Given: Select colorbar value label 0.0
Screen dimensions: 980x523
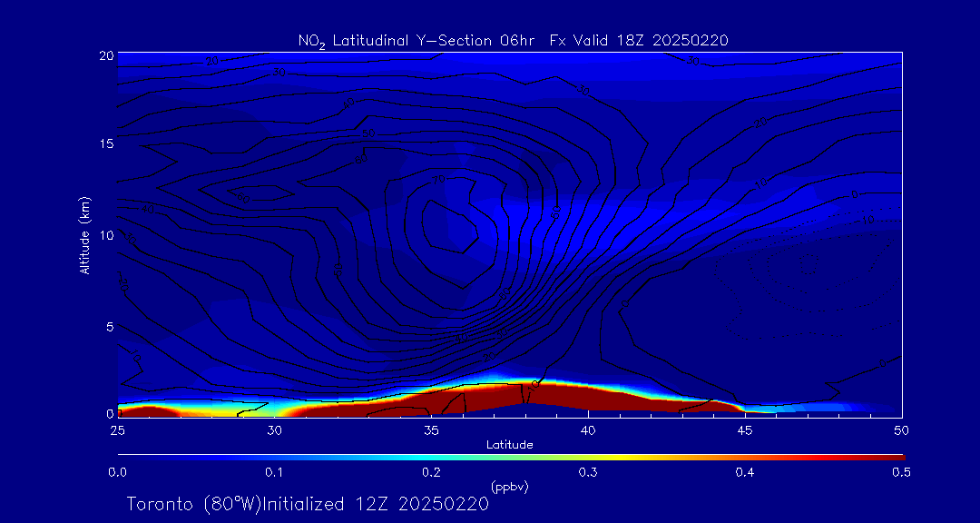Looking at the screenshot, I should click(x=118, y=473).
